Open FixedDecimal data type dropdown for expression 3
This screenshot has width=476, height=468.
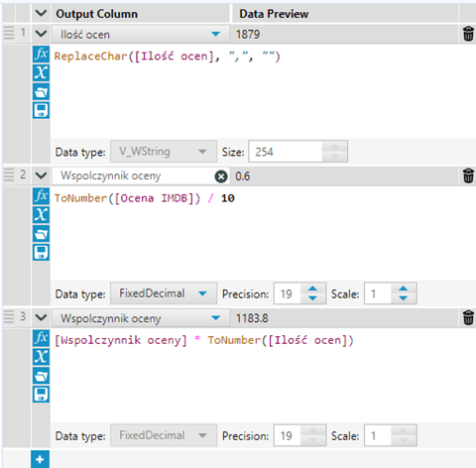point(164,435)
